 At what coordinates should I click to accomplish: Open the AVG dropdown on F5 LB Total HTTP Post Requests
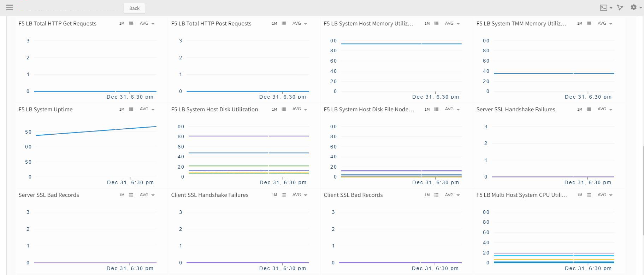(x=299, y=23)
